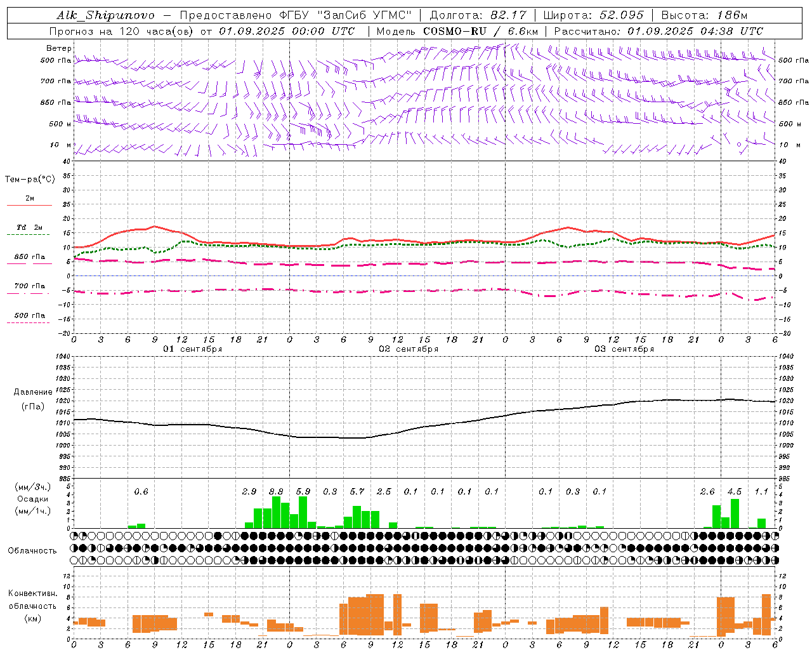Image resolution: width=812 pixels, height=650 pixels.
Task: Click the 01 сентября date label
Action: (193, 349)
